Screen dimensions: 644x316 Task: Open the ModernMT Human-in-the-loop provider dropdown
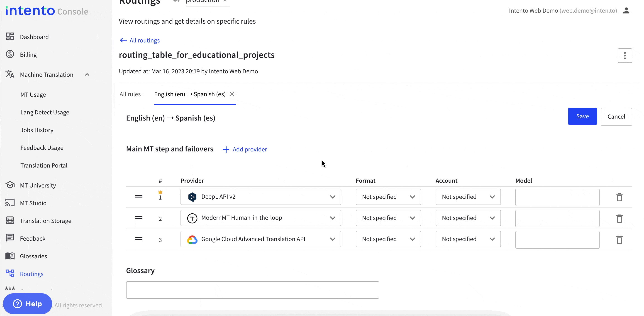(x=261, y=218)
